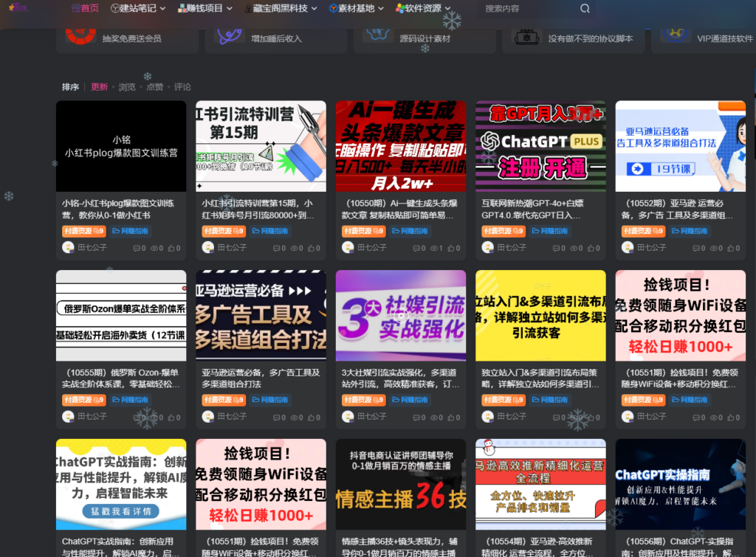
Task: Click 付费资源 badge on the 亚马逊运营必备 19节课 card
Action: [644, 231]
